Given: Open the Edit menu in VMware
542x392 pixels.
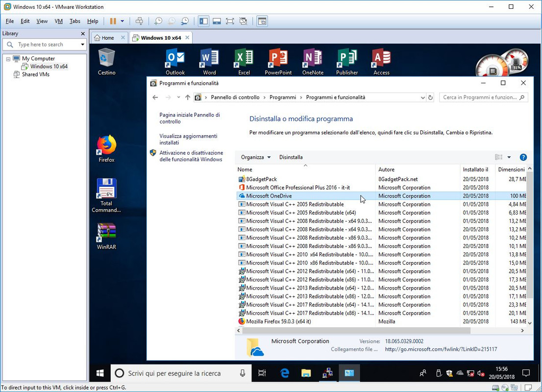Looking at the screenshot, I should (25, 21).
